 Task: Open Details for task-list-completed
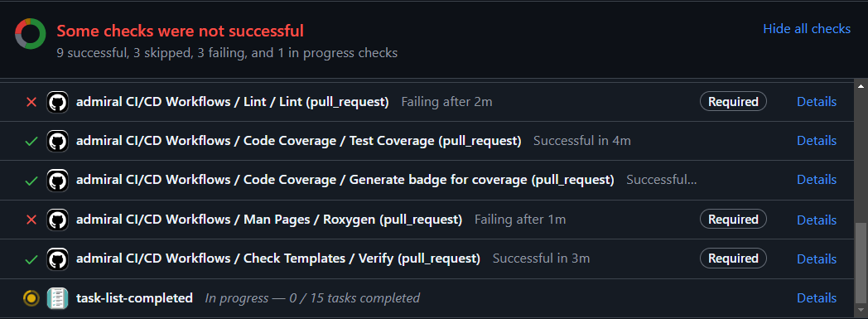[x=817, y=298]
